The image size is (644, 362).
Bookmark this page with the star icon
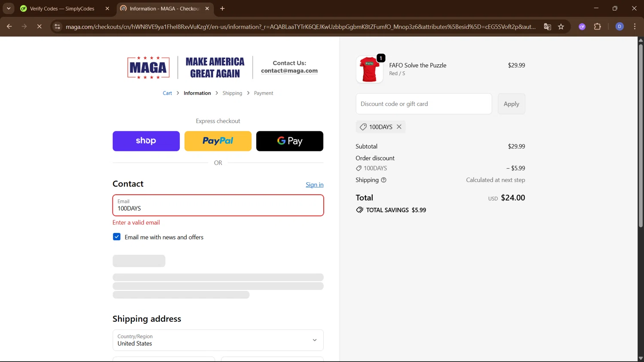point(561,27)
